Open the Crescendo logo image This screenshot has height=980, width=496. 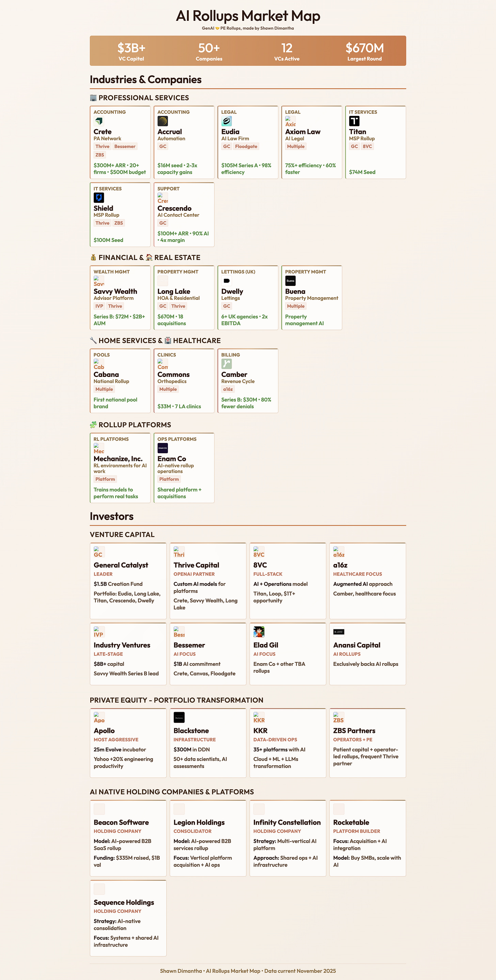point(163,197)
